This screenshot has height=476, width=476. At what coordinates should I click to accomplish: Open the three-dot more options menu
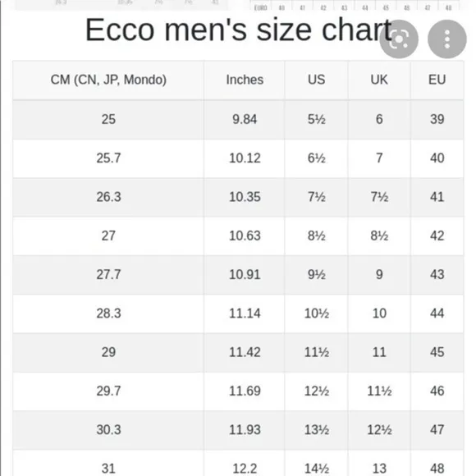[x=446, y=39]
